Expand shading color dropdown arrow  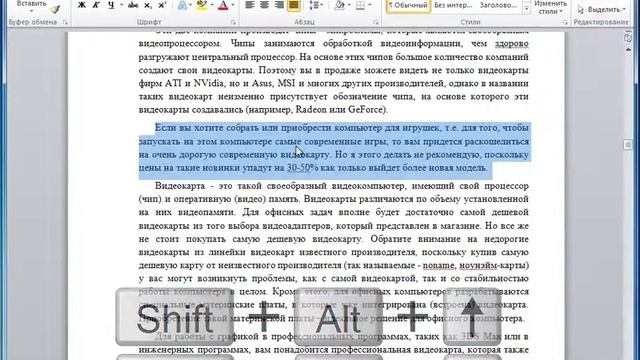pyautogui.click(x=349, y=5)
